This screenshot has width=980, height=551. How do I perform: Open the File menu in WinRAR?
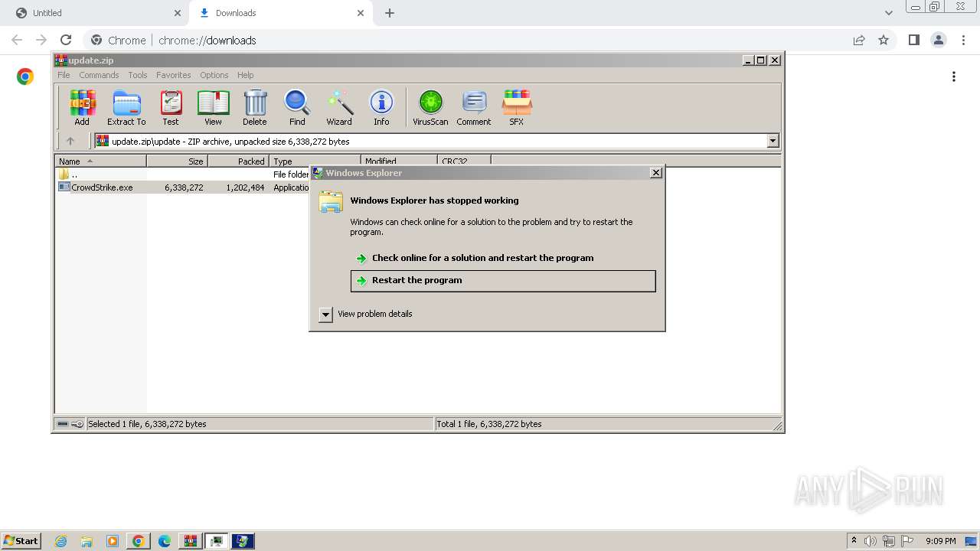64,75
